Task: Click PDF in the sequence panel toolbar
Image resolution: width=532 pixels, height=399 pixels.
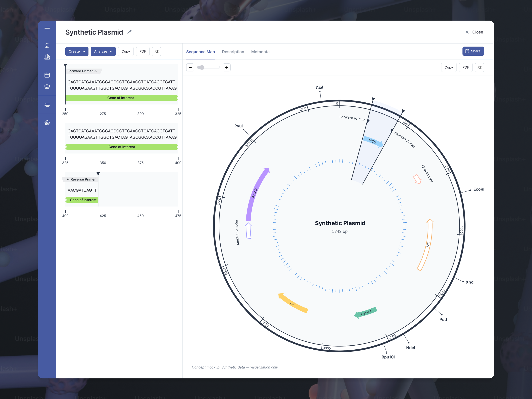Action: coord(143,51)
